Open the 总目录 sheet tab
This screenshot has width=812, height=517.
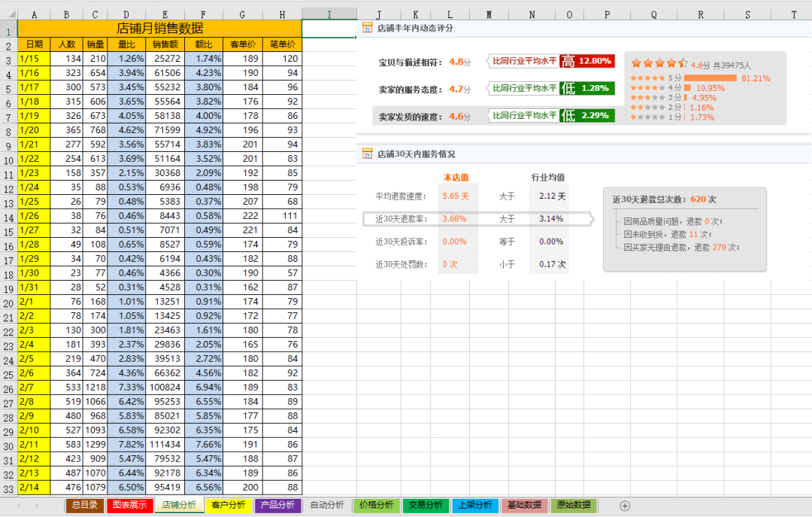click(x=85, y=505)
